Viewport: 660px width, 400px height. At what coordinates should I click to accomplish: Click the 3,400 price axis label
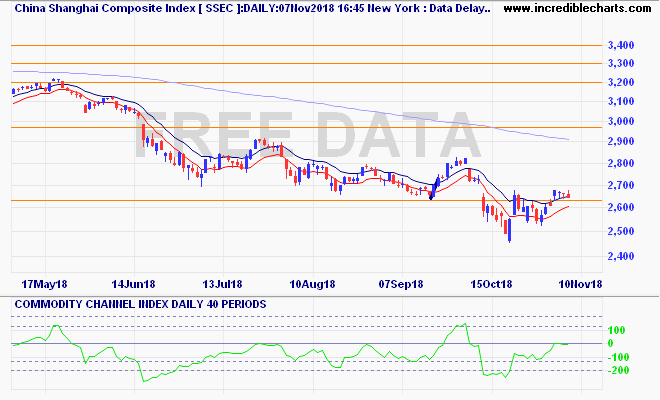pos(621,46)
